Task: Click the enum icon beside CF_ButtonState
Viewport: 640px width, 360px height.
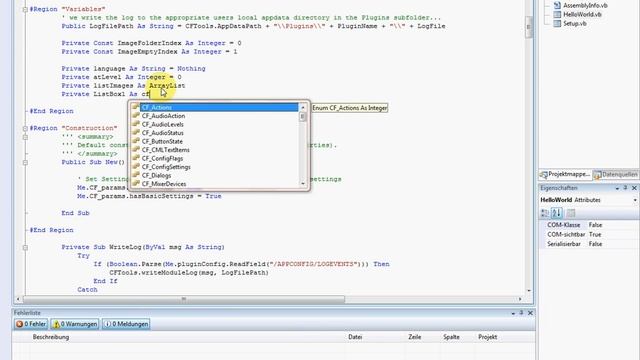Action: (136, 141)
